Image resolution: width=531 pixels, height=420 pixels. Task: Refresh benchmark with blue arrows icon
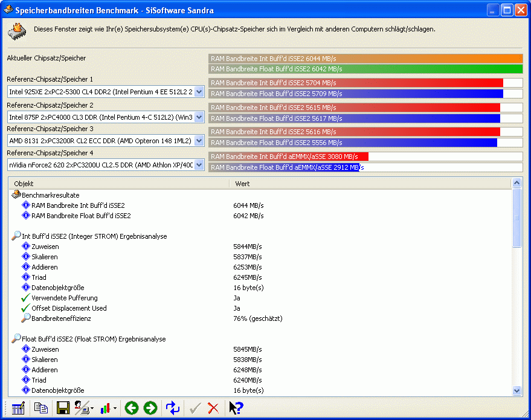tap(173, 408)
